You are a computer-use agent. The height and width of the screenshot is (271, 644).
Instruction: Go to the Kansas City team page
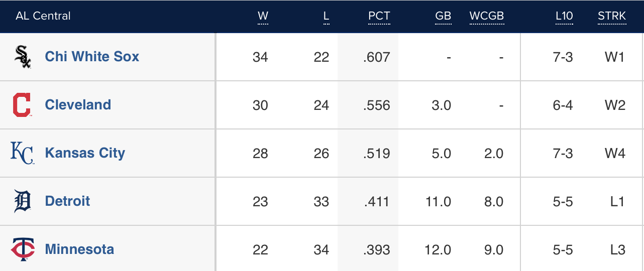point(85,153)
